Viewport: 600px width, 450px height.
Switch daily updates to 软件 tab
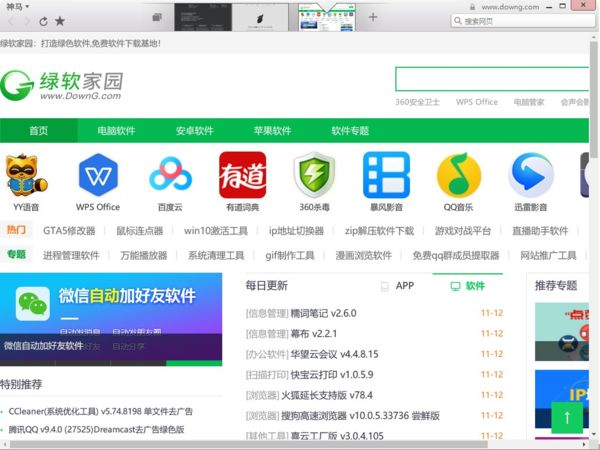(x=468, y=286)
